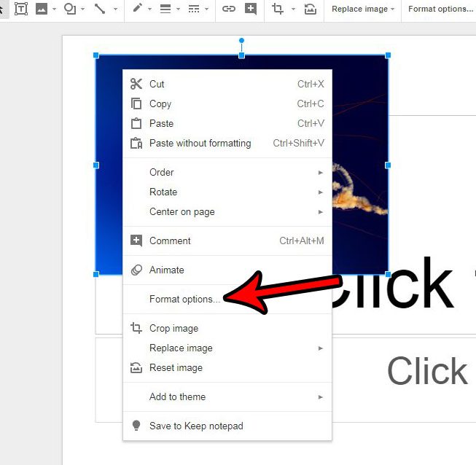This screenshot has height=465, width=476.
Task: Open the Border weight dropdown arrow
Action: tap(178, 9)
